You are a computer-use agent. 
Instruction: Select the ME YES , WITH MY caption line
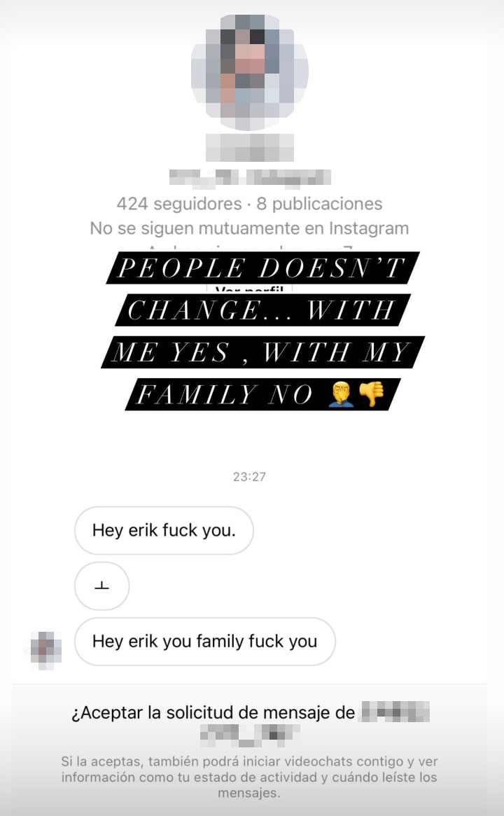click(262, 352)
